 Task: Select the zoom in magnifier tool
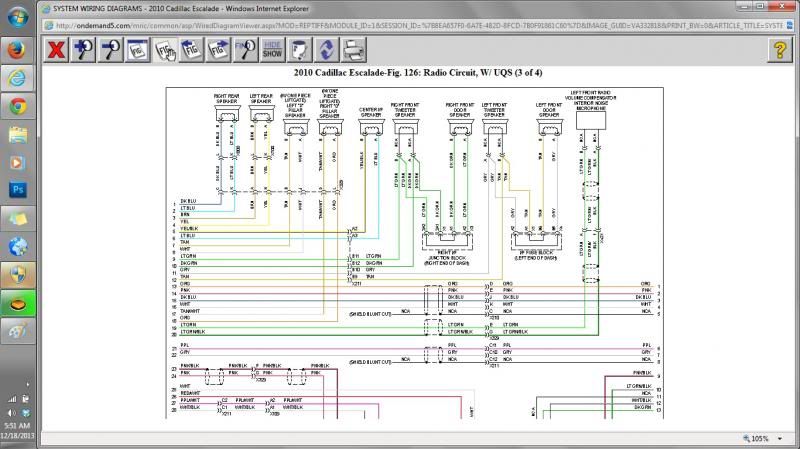coord(83,50)
